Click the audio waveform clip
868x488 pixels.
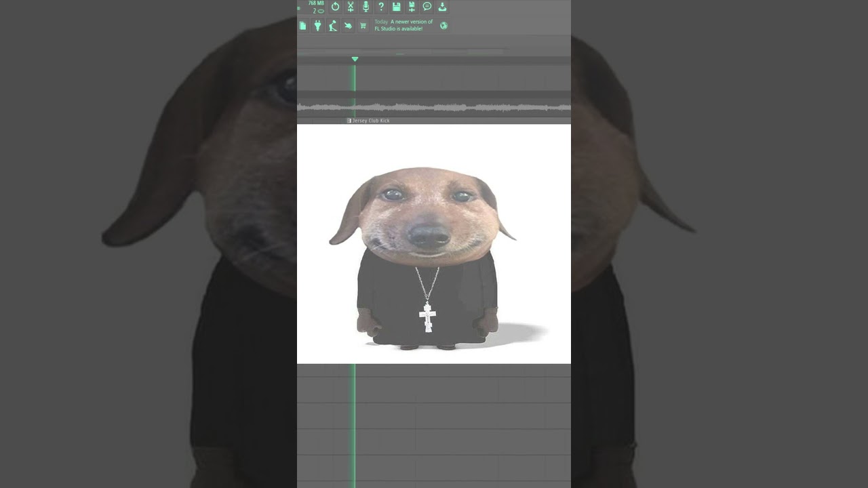(x=434, y=107)
